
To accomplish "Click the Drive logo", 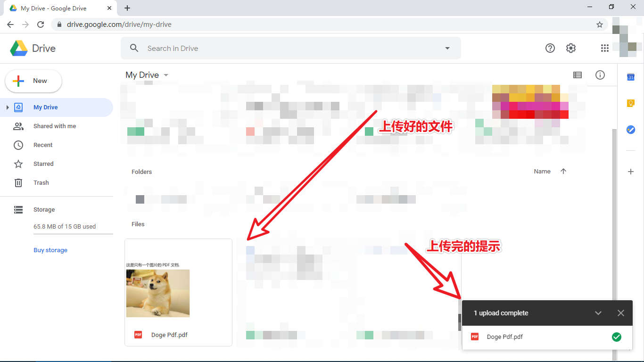I will [x=33, y=48].
